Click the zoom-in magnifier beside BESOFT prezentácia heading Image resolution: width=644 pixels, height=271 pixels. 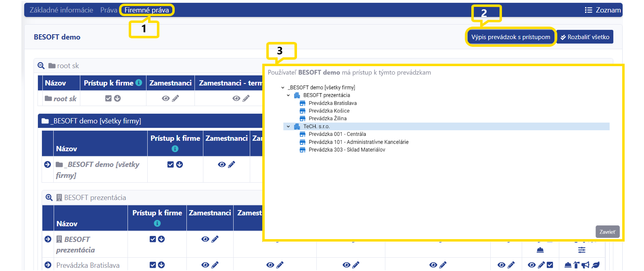[x=49, y=197]
